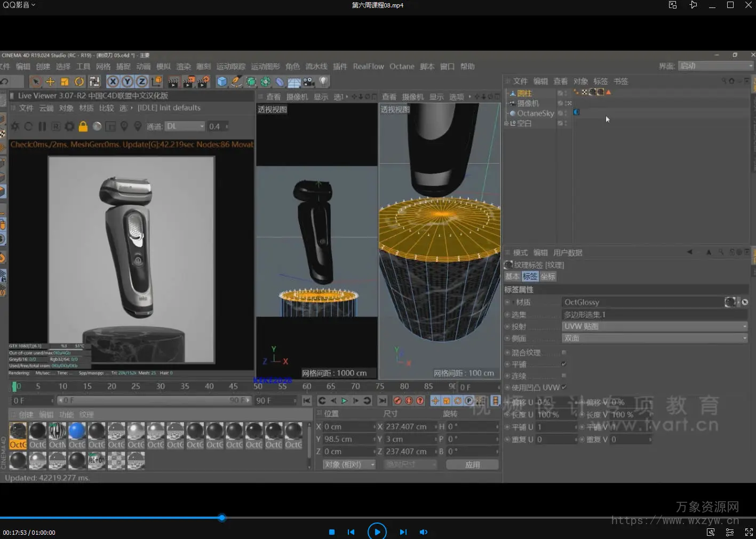
Task: Click the camera object toolbar icon
Action: coord(308,82)
